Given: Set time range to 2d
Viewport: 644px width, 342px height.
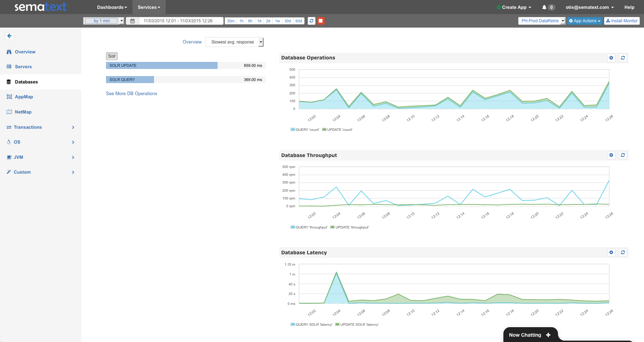Looking at the screenshot, I should click(x=268, y=21).
